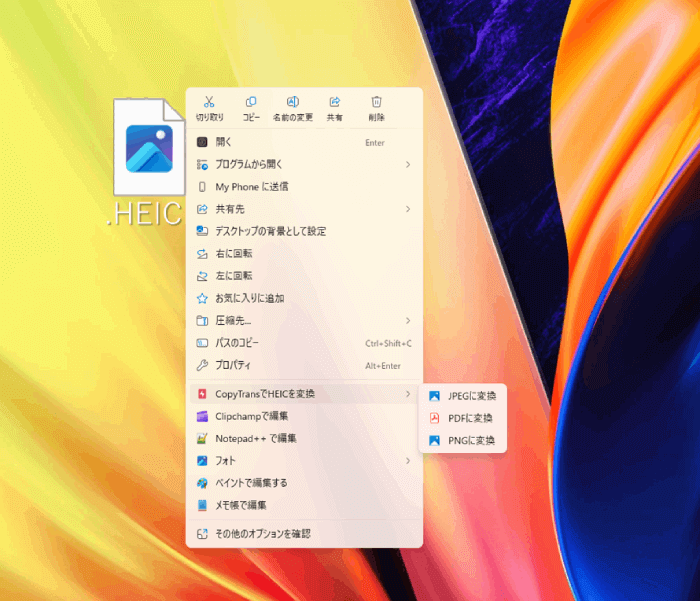The height and width of the screenshot is (601, 700).
Task: Click the Alt+Enter shortcut text
Action: coord(383,366)
